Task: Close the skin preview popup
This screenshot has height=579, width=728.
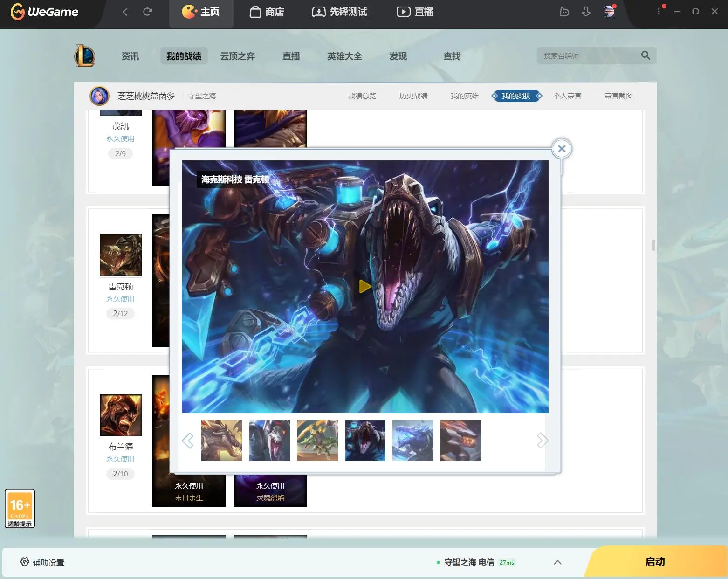Action: [562, 149]
